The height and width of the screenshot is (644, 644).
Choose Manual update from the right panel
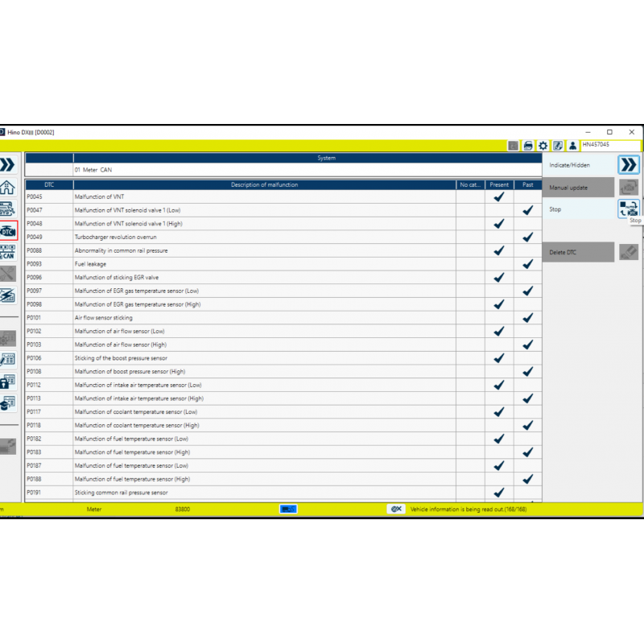[x=572, y=187]
